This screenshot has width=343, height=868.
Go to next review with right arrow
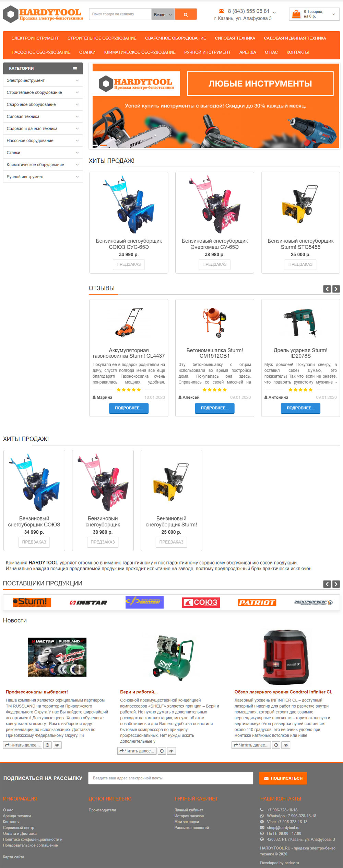[x=336, y=289]
